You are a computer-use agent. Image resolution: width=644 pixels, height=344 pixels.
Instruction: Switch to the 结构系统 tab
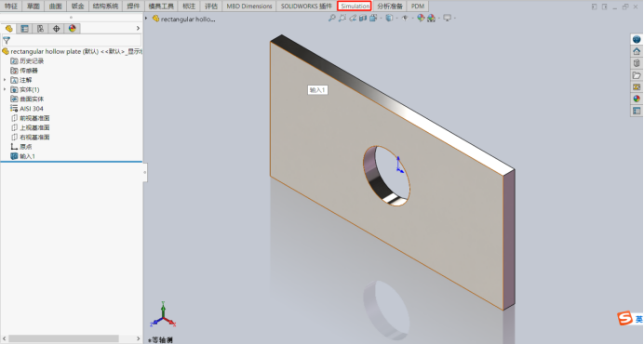[105, 6]
